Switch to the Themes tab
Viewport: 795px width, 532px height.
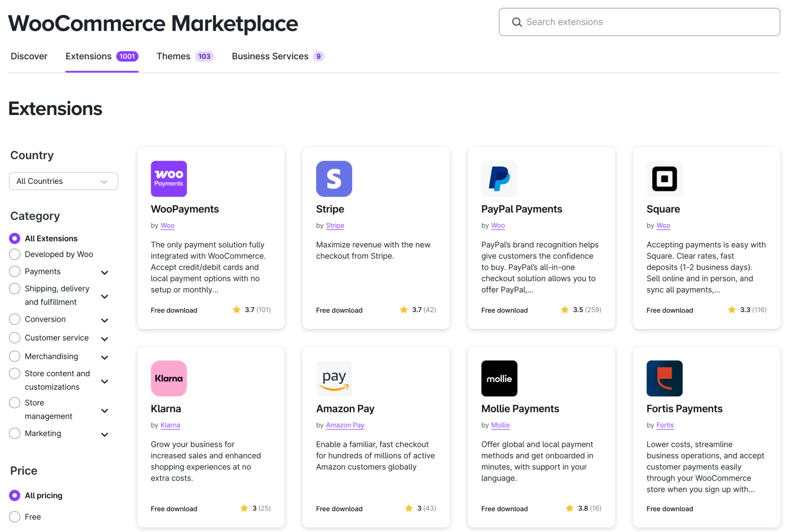point(173,56)
